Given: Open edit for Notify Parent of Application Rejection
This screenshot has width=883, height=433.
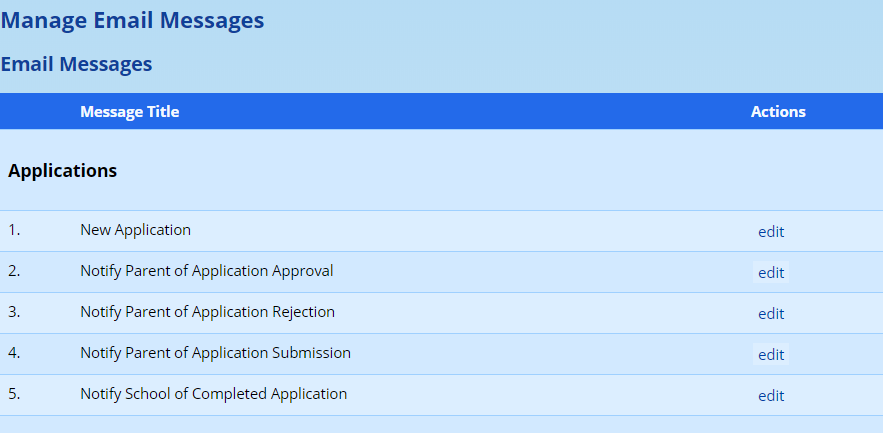Looking at the screenshot, I should [770, 314].
